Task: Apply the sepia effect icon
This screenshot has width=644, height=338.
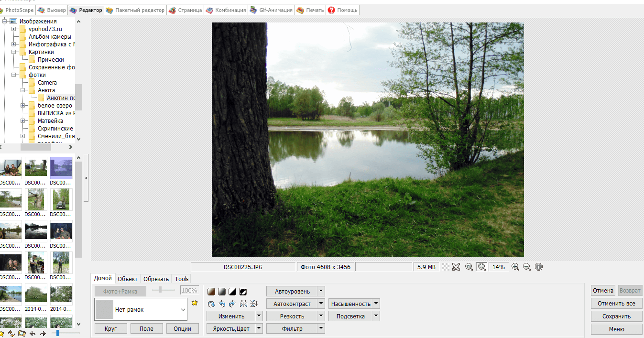Action: point(211,291)
